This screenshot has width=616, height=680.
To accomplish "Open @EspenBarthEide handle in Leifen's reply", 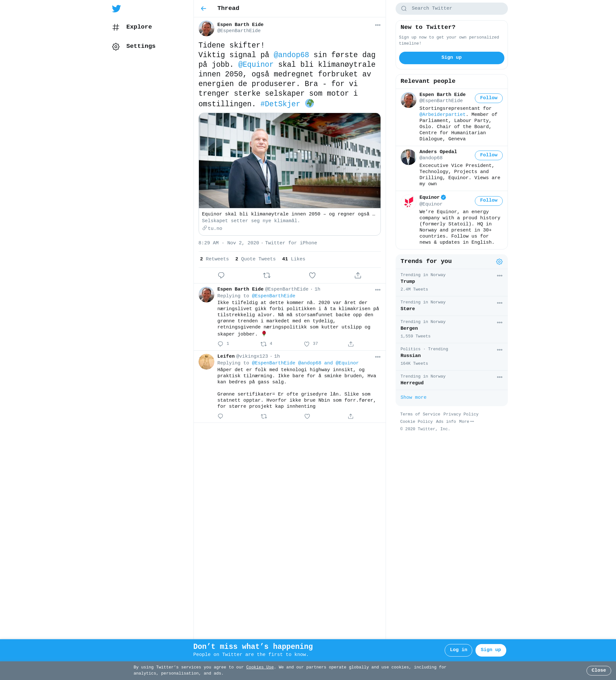I will point(273,363).
